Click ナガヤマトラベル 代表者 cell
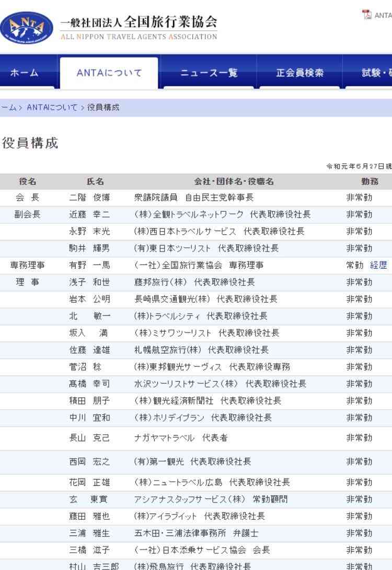 click(180, 438)
